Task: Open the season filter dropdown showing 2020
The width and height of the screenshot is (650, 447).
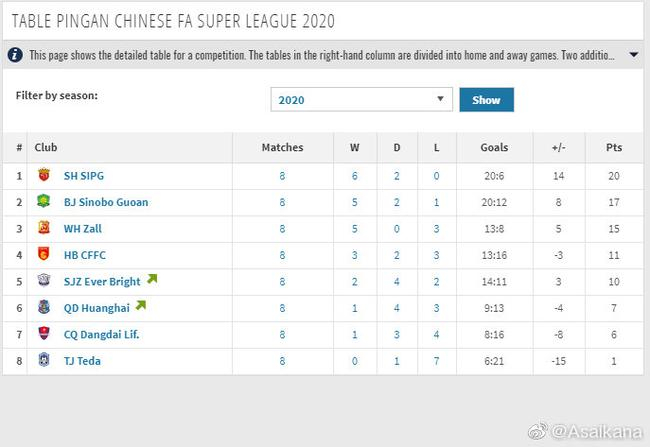Action: [x=361, y=100]
